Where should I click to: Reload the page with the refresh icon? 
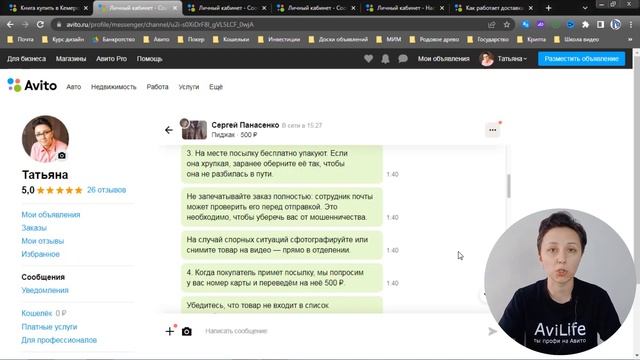click(40, 24)
